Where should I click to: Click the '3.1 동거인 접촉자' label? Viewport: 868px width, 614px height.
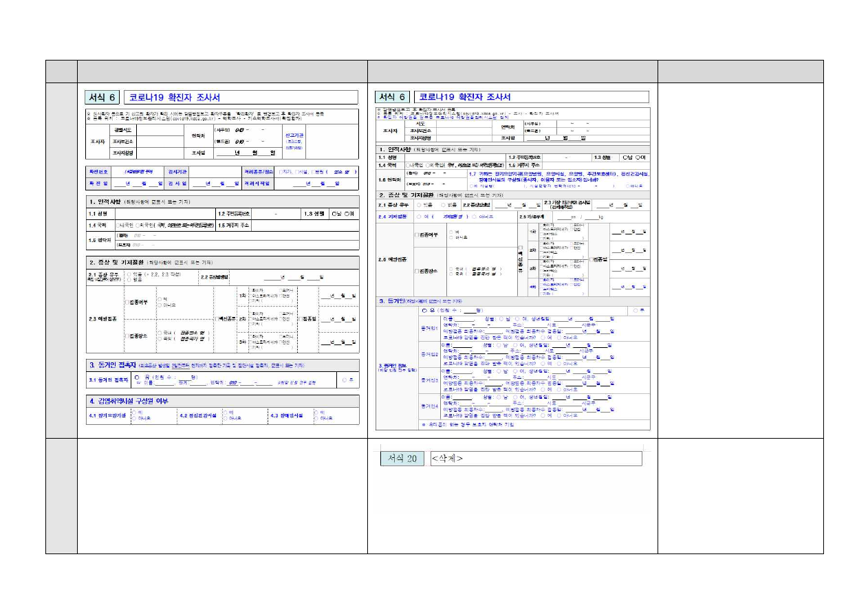pos(109,380)
